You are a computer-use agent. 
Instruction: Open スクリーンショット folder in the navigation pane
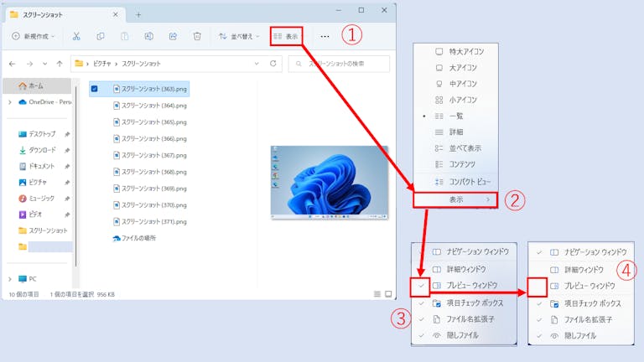coord(43,230)
